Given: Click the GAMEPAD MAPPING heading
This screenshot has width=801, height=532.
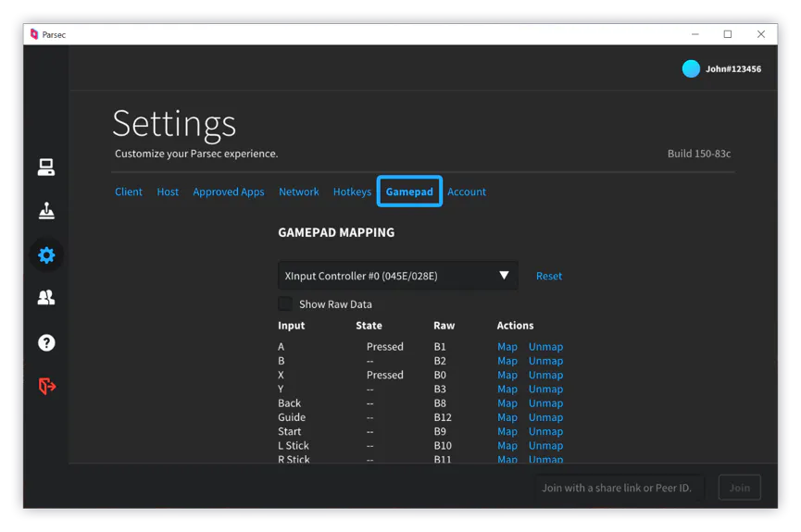Looking at the screenshot, I should click(x=336, y=233).
